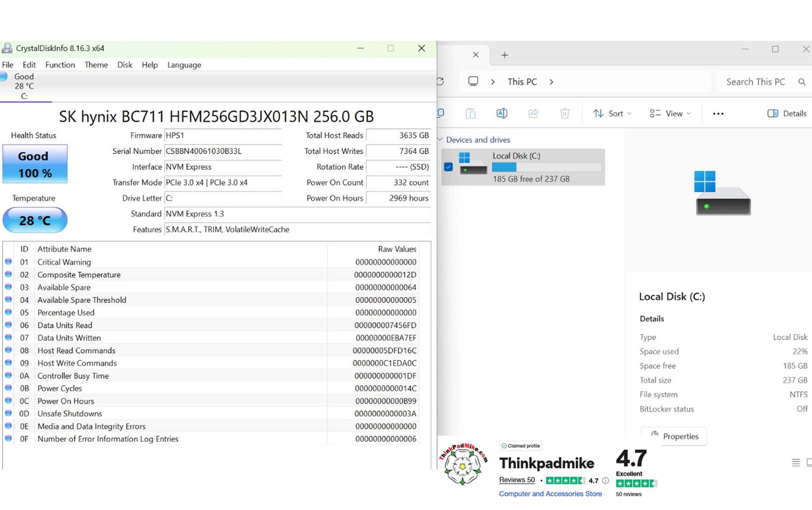Viewport: 812px width, 510px height.
Task: Toggle the Details pane button
Action: [x=787, y=113]
